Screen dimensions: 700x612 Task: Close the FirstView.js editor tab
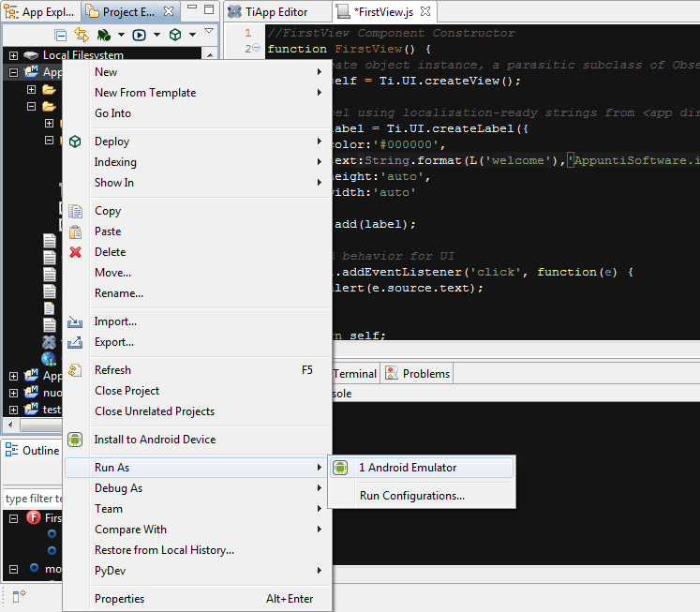pos(425,11)
